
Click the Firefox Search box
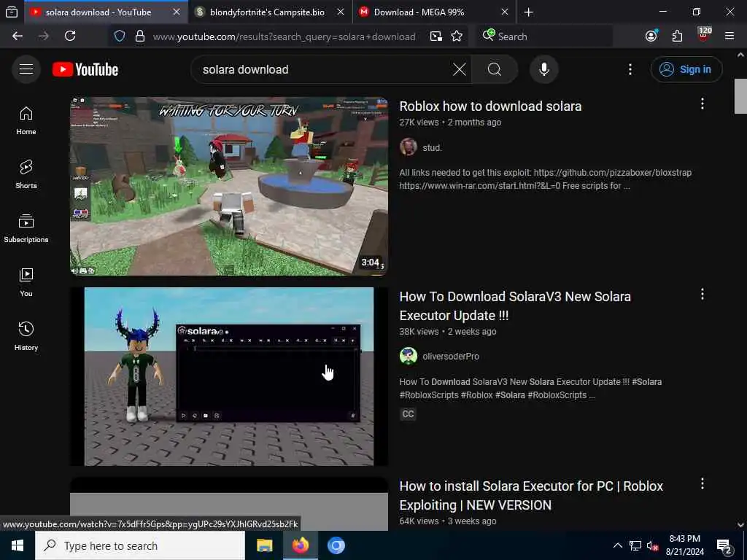pos(544,36)
